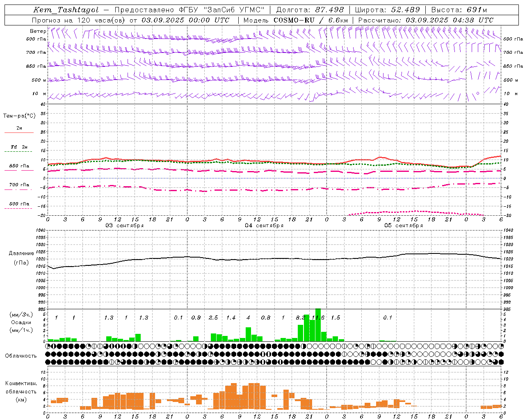The image size is (525, 420).
Task: Click the 2м temperature legend entry
Action: click(x=19, y=128)
